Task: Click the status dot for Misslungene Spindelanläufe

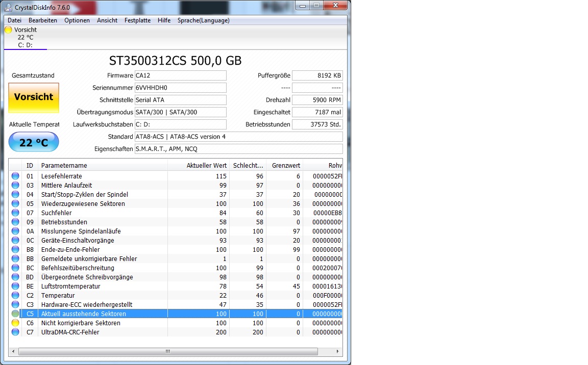Action: tap(15, 231)
